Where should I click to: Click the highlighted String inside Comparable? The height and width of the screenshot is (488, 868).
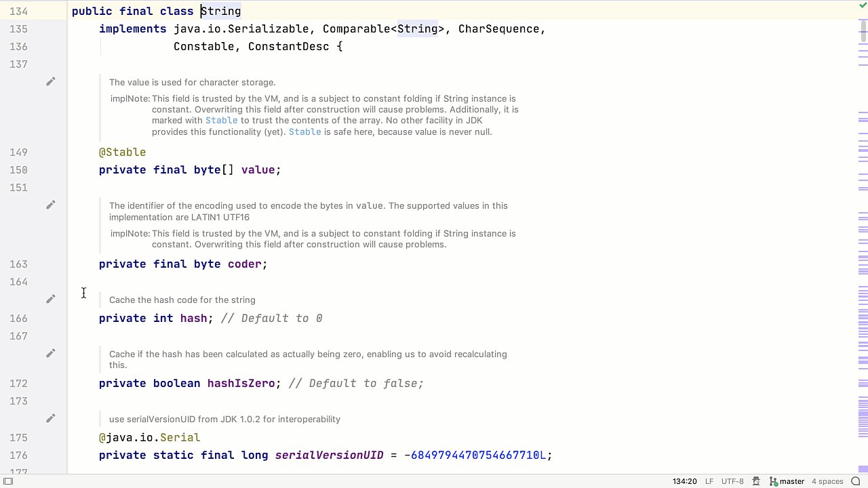click(416, 29)
